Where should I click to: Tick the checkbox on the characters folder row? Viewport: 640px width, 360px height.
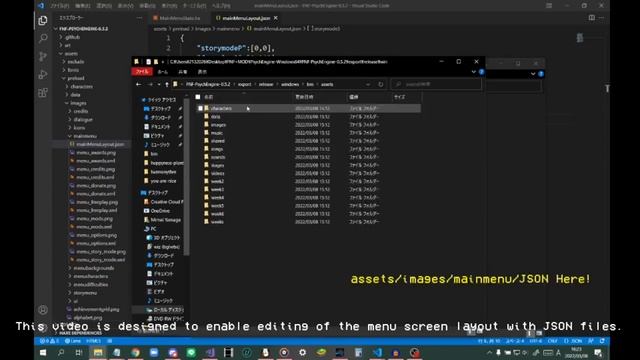[200, 108]
